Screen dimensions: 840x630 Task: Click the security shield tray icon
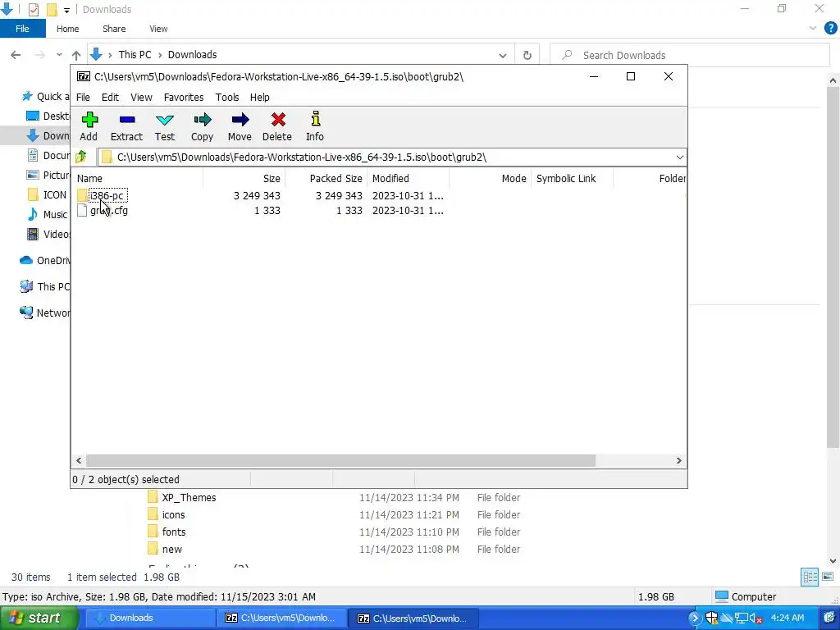[711, 618]
